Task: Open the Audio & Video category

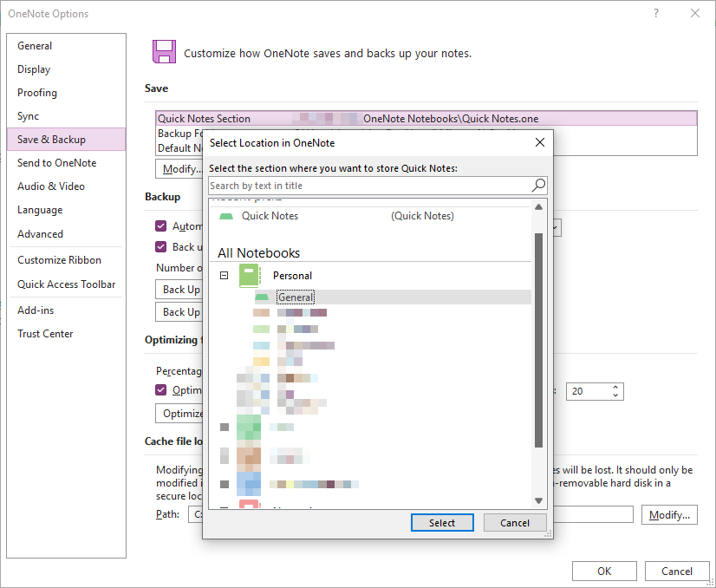Action: point(66,186)
